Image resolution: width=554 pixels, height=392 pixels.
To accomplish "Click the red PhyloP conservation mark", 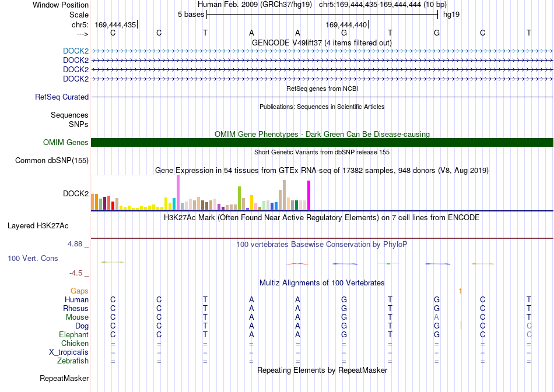I will click(297, 264).
